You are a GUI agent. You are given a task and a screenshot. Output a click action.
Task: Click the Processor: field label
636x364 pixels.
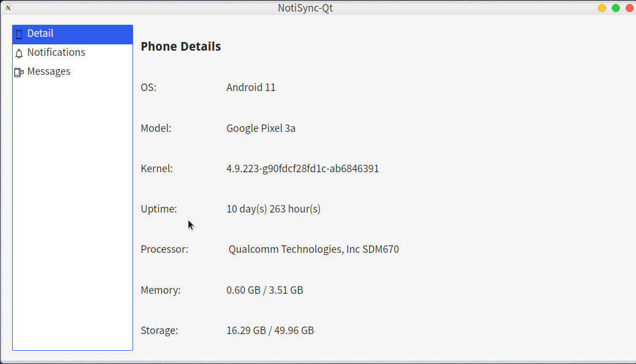[165, 249]
